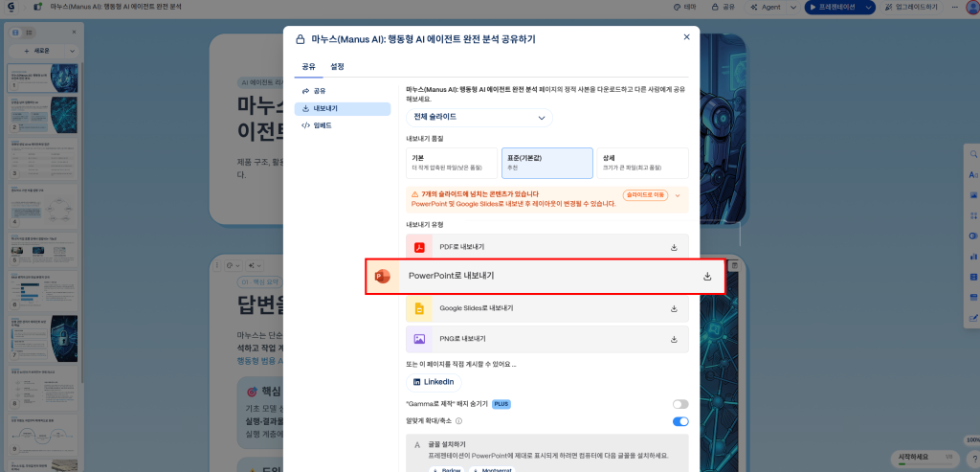Expand the Agent dropdown chevron

792,7
